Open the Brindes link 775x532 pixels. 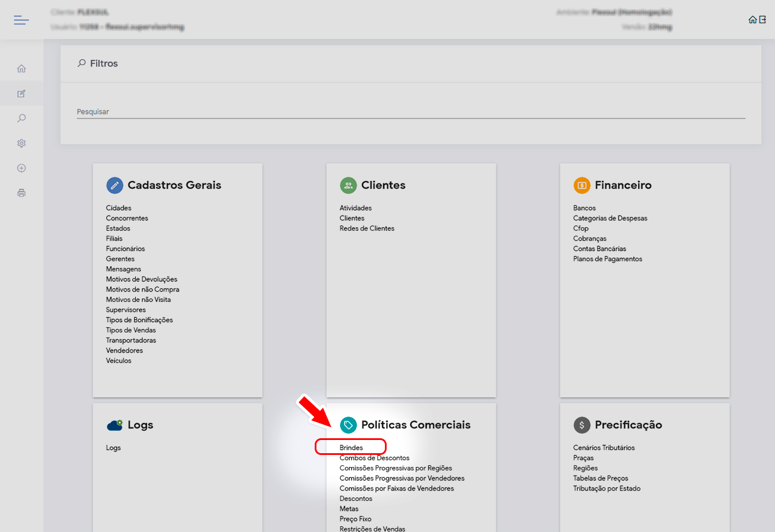coord(351,447)
